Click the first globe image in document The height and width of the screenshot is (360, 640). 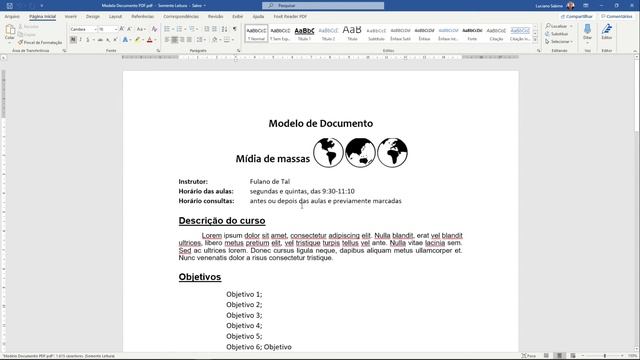tap(328, 153)
